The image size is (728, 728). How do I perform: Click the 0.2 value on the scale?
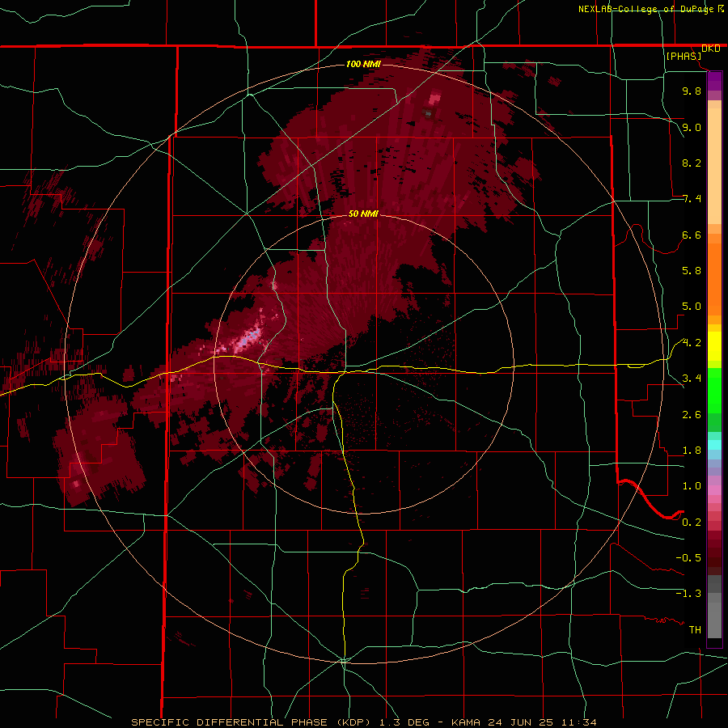pyautogui.click(x=692, y=523)
